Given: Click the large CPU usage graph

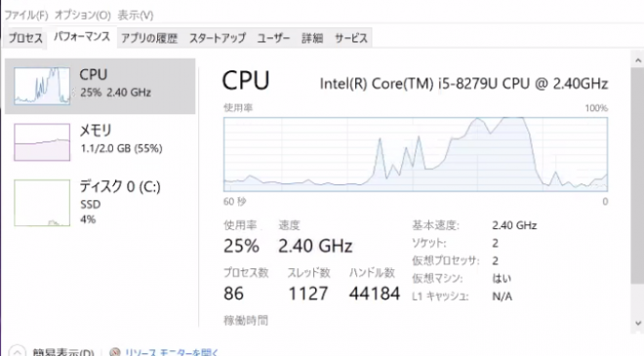Looking at the screenshot, I should pyautogui.click(x=416, y=154).
